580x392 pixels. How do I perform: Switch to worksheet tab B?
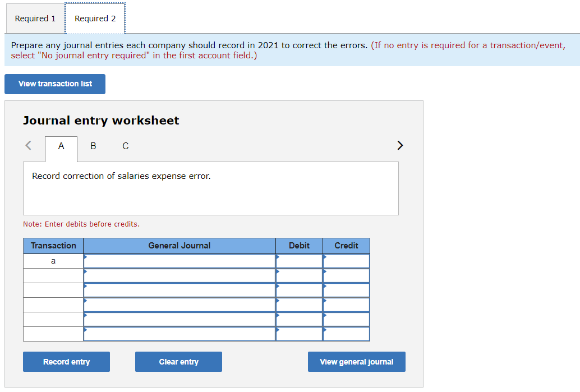click(x=93, y=146)
